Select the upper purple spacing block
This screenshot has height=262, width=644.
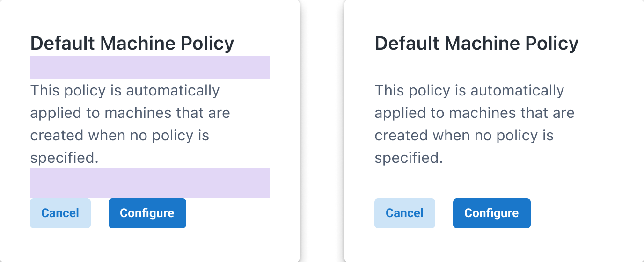[150, 67]
